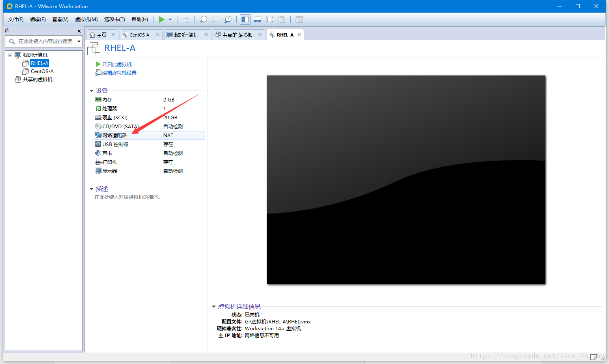Select the USB 控制器 device row
609x364 pixels.
(149, 144)
